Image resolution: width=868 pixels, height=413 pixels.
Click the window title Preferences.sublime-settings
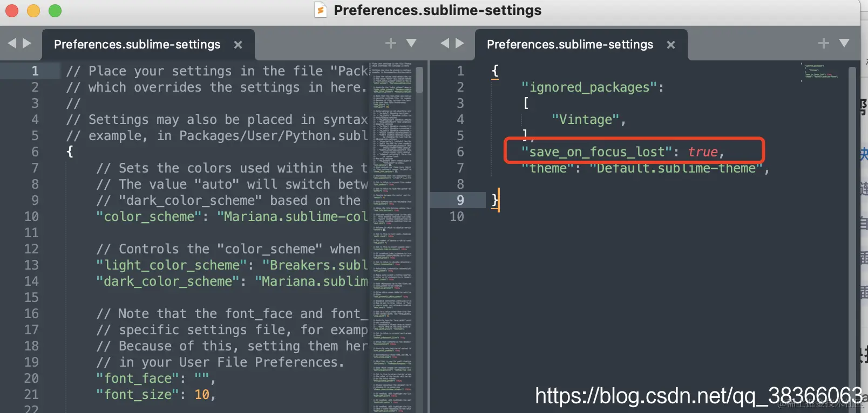(437, 10)
